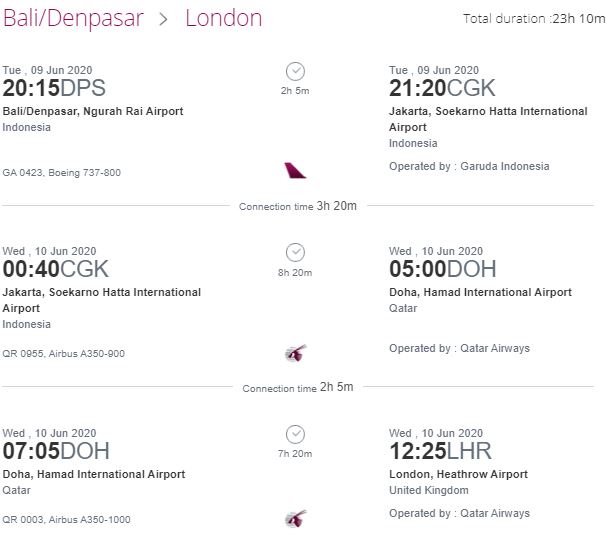
Task: Click the 21:20 CGK arrival time
Action: (x=442, y=88)
